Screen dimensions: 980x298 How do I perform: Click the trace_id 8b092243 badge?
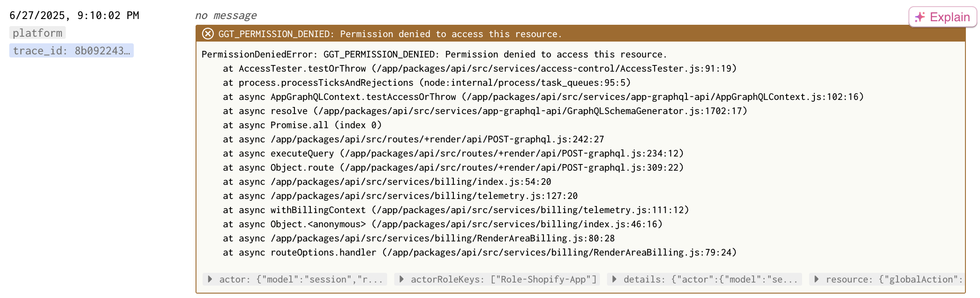[x=72, y=50]
